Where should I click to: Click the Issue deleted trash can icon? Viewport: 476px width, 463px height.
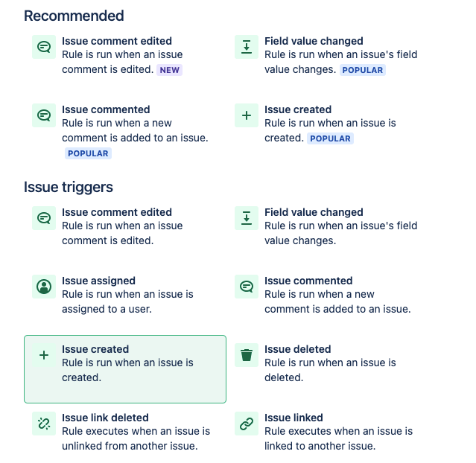pos(247,355)
